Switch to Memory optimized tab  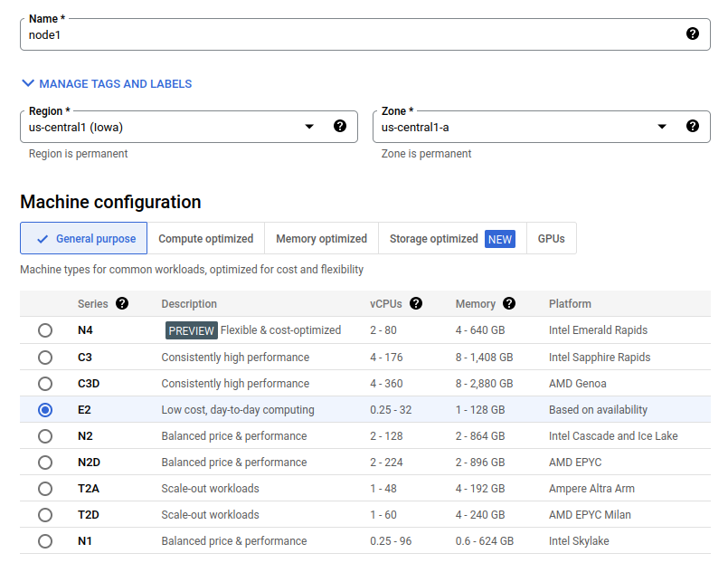(321, 238)
